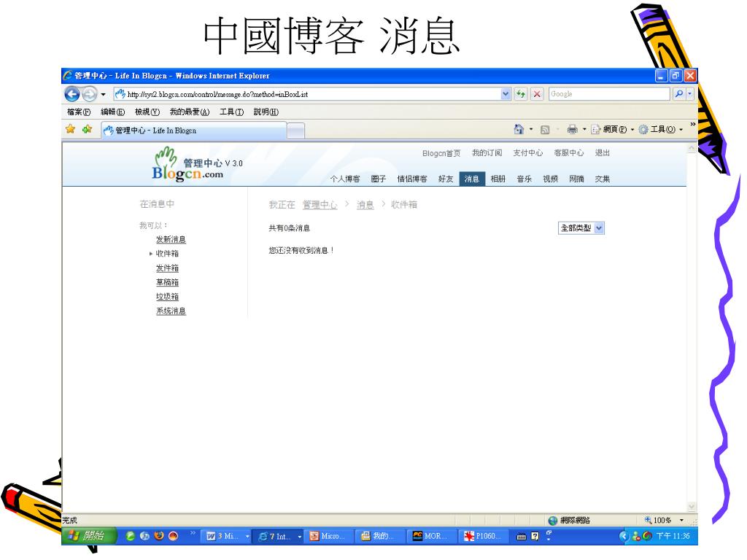
Task: Click the Windows 開始 Start button
Action: pos(89,536)
